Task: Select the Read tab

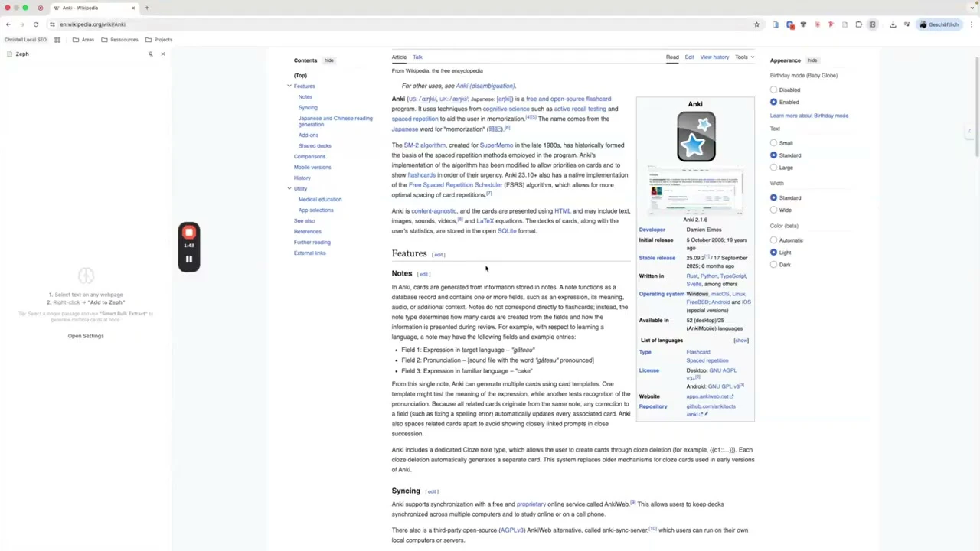Action: (x=672, y=57)
